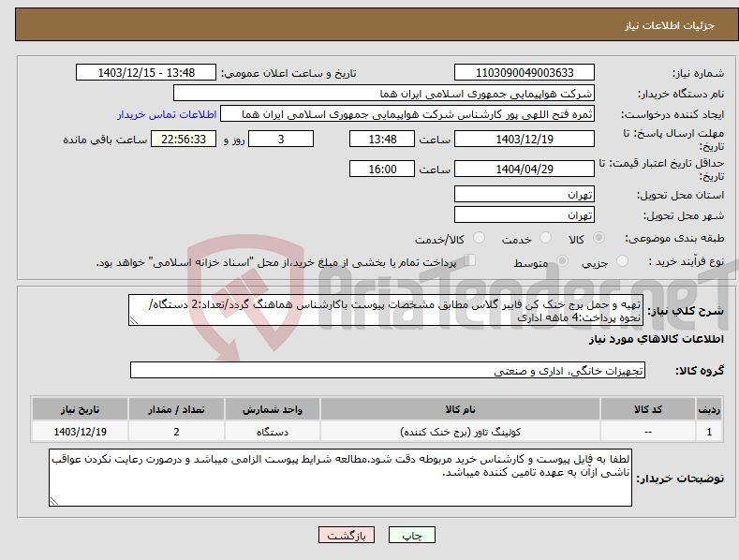Click the کد کالا cell showing --
The image size is (739, 560).
[x=648, y=432]
